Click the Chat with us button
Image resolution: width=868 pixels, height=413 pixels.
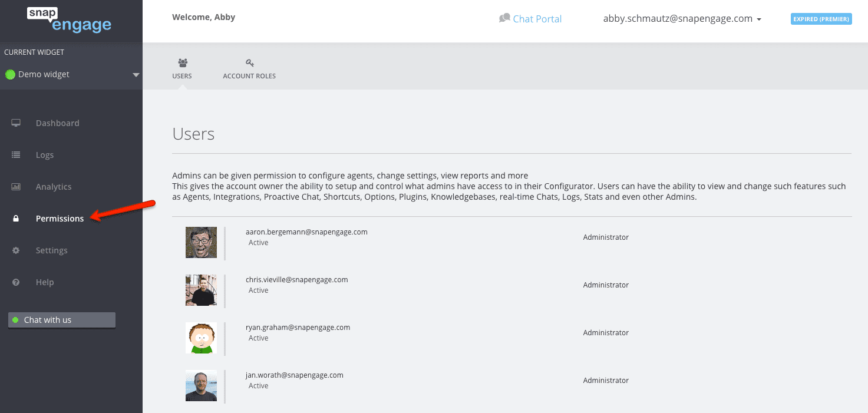(x=62, y=320)
